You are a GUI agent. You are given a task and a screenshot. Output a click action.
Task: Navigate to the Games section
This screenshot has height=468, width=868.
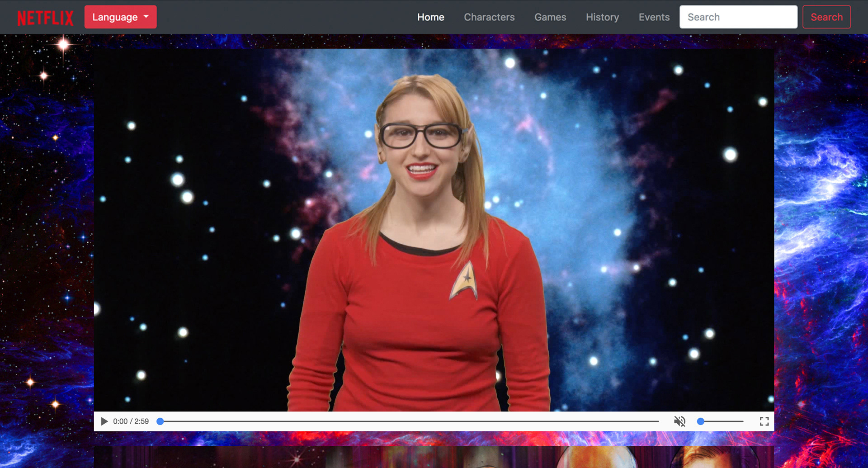click(x=550, y=17)
